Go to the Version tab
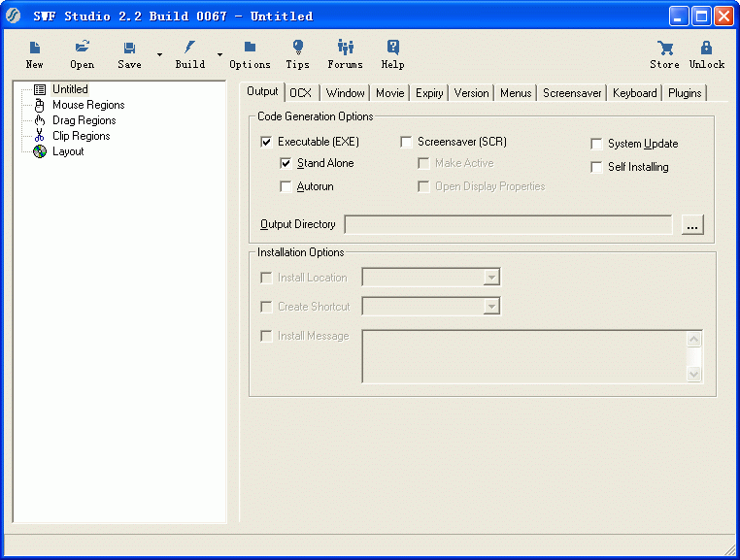The image size is (740, 560). [x=471, y=93]
